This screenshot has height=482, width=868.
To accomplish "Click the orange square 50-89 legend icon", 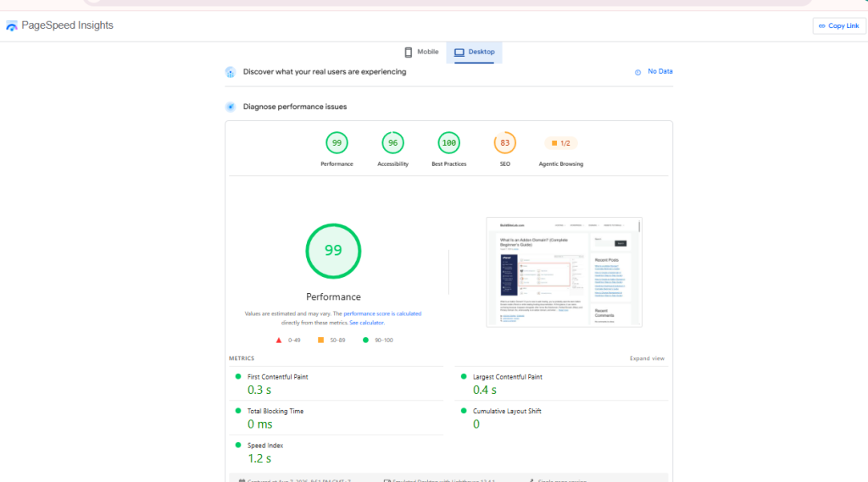I will pos(320,340).
